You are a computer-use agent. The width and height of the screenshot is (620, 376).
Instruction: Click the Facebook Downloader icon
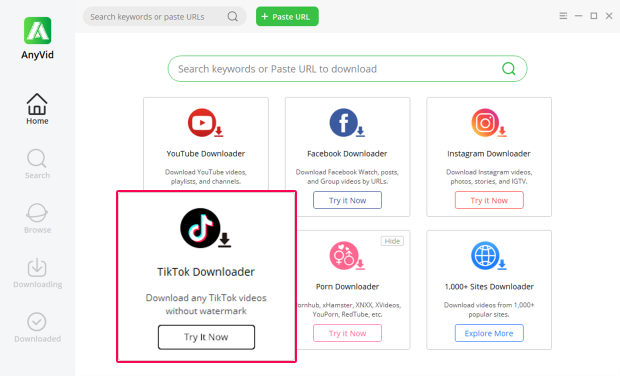(347, 123)
